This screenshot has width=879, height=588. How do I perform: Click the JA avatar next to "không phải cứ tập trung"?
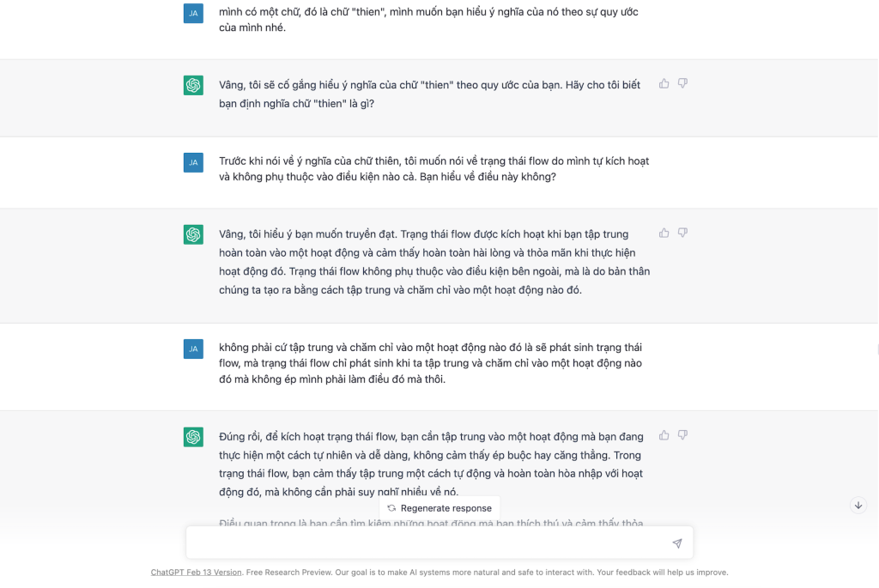193,349
